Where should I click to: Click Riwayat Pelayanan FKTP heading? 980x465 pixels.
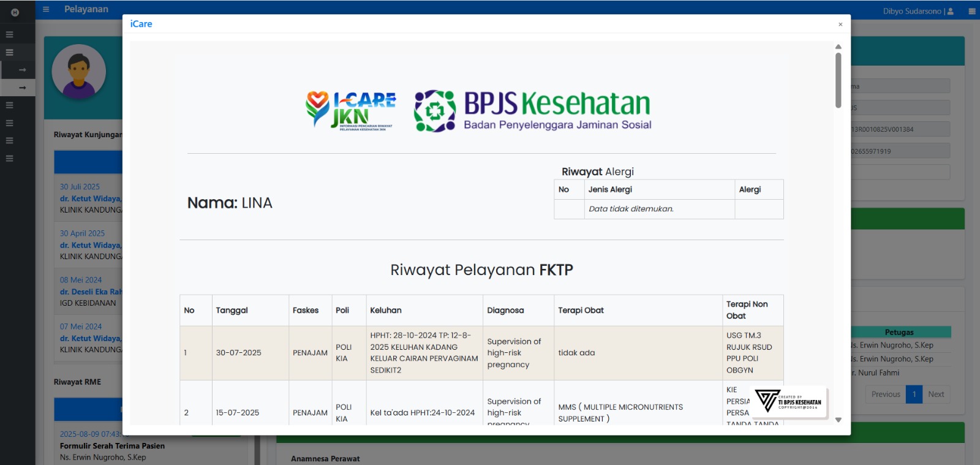[x=481, y=270]
